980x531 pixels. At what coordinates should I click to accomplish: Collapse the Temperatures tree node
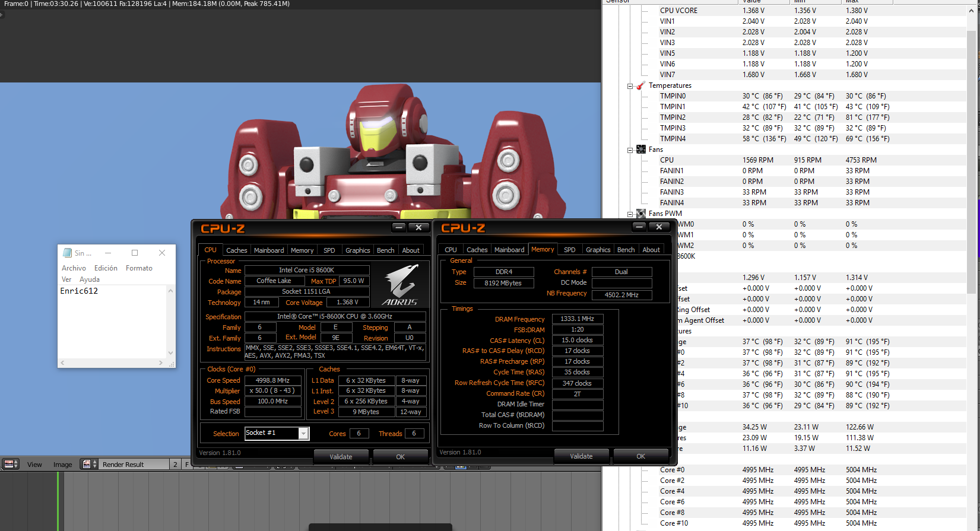point(630,86)
